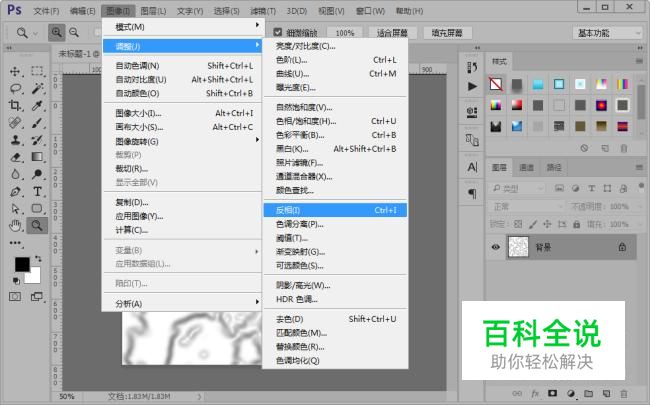This screenshot has height=405, width=650.
Task: Select the Move tool
Action: pyautogui.click(x=15, y=71)
